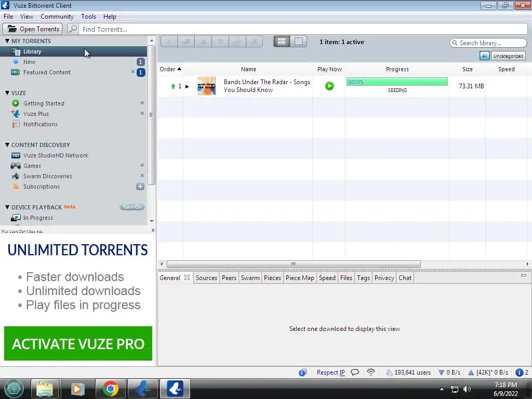Focus the Find Torrents search field

pos(303,29)
